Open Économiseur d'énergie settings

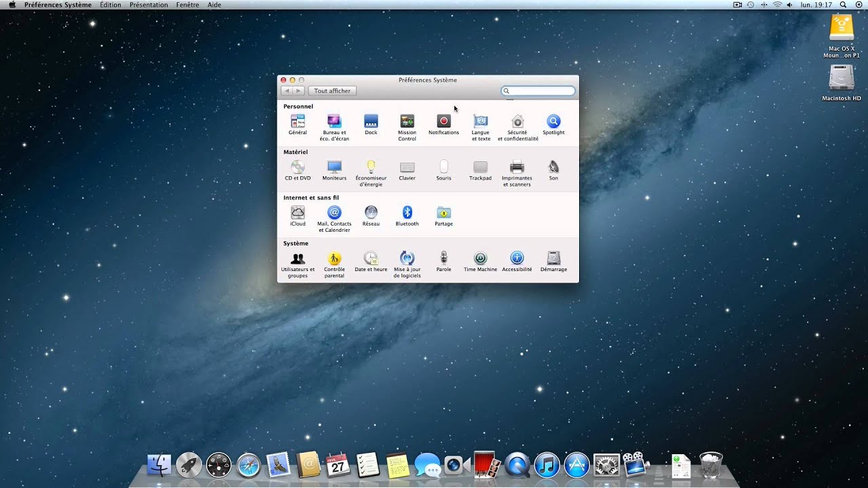371,173
